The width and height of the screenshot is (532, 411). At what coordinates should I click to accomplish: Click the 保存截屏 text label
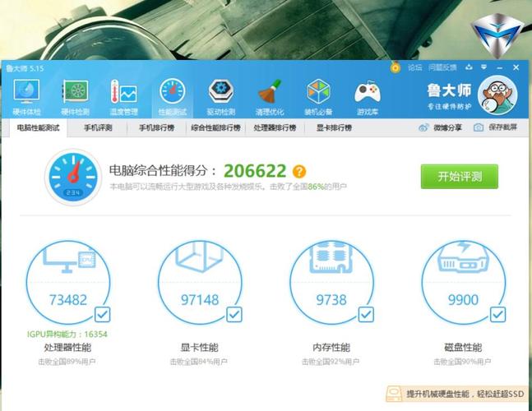point(503,127)
